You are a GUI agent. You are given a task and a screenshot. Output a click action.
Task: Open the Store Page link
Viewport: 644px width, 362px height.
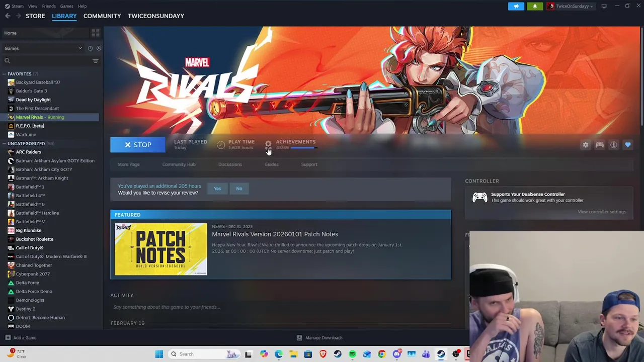pos(129,164)
